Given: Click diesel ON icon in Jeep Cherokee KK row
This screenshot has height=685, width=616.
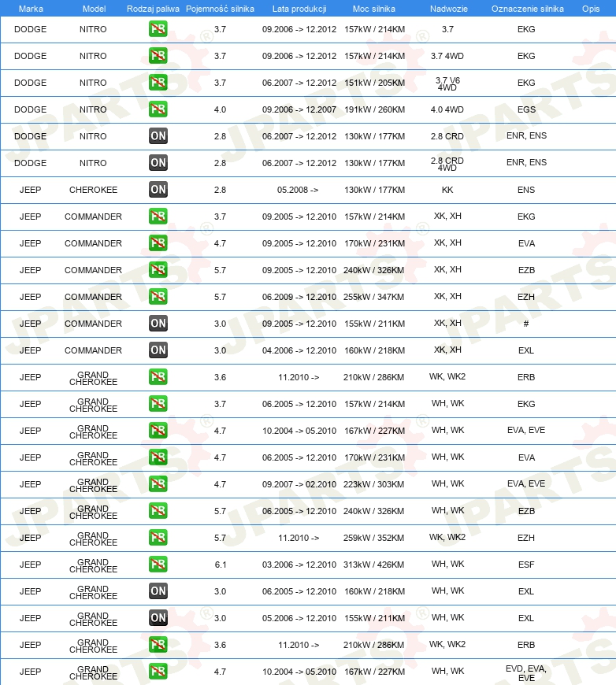Looking at the screenshot, I should coord(158,190).
